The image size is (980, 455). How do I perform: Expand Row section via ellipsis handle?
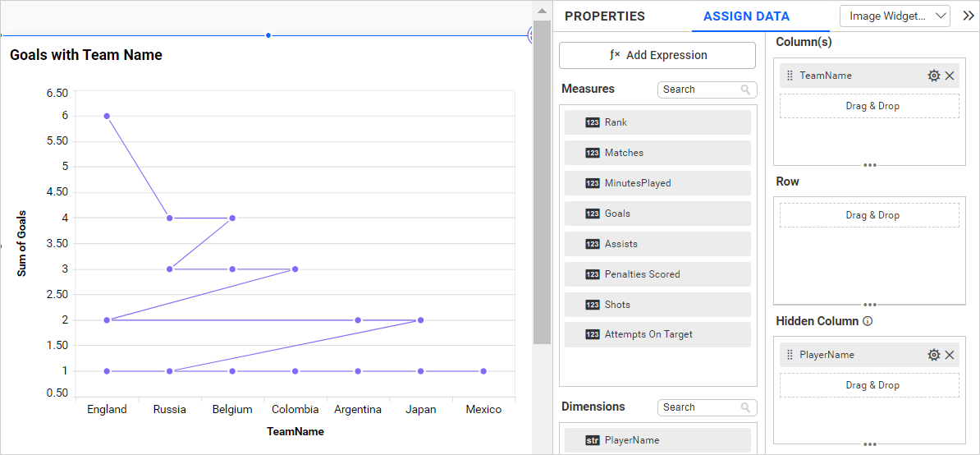pos(869,305)
